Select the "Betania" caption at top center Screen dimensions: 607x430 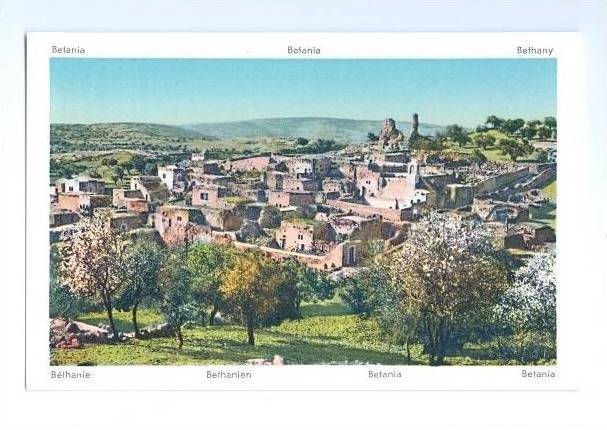click(304, 50)
